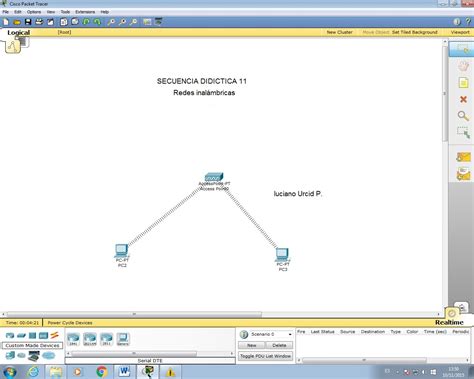Select the Switches device category icon
The width and height of the screenshot is (474, 379).
tap(21, 336)
